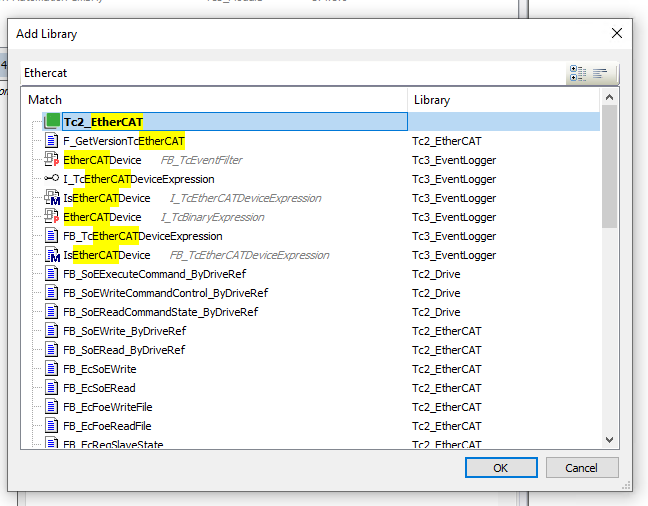Click the gray I_TcBinaryExpression parent label
The width and height of the screenshot is (648, 506).
pos(212,217)
